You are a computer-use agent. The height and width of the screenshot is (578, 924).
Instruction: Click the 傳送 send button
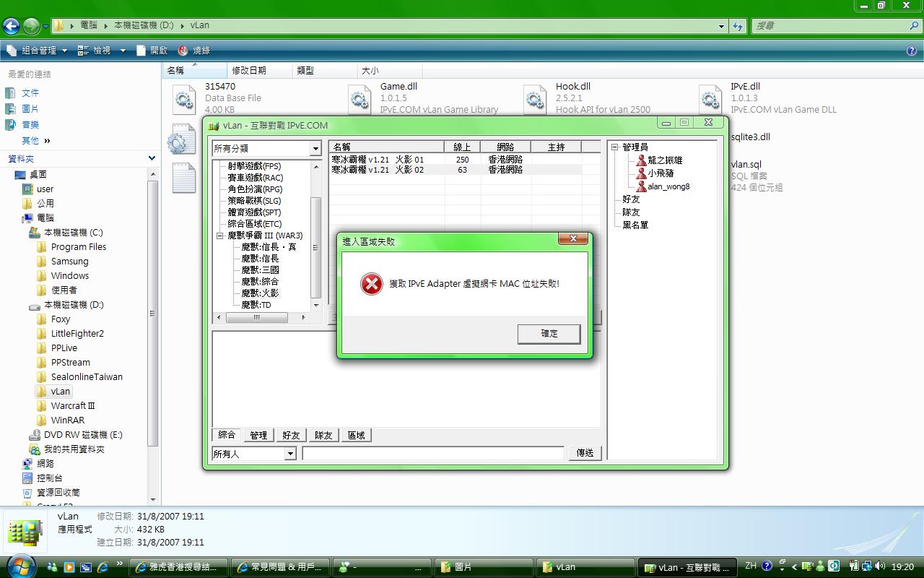tap(585, 453)
